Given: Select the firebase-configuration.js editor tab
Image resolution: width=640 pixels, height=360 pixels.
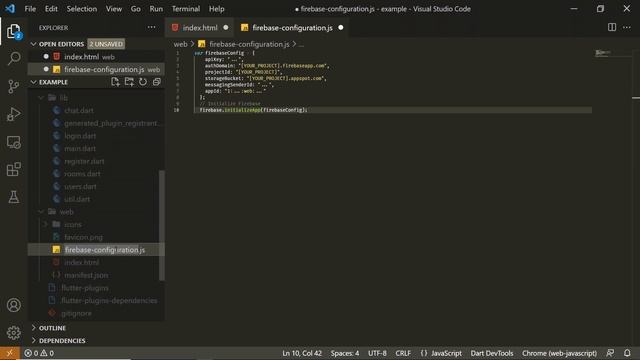Looking at the screenshot, I should pos(292,28).
